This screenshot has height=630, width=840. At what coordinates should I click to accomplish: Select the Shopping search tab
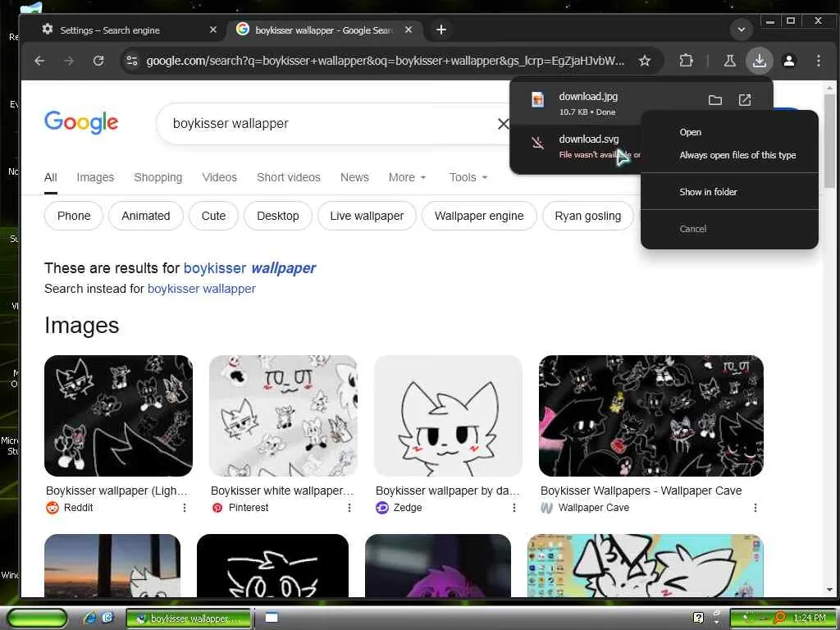coord(158,177)
